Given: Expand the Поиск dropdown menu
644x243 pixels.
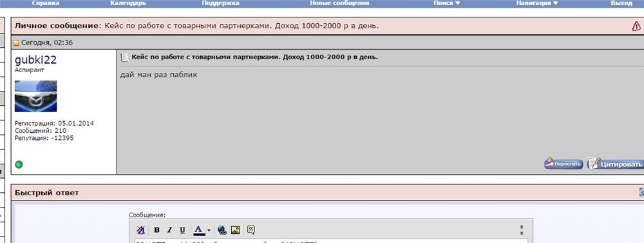Looking at the screenshot, I should point(447,3).
